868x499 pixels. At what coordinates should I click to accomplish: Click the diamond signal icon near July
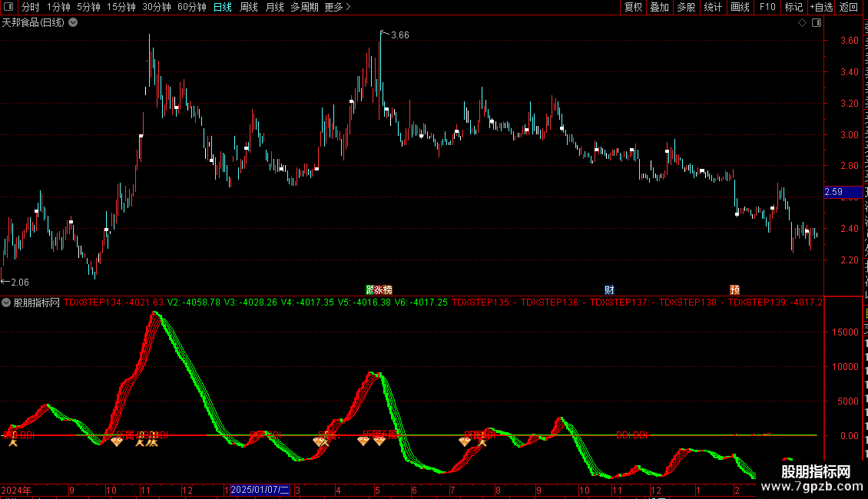465,441
